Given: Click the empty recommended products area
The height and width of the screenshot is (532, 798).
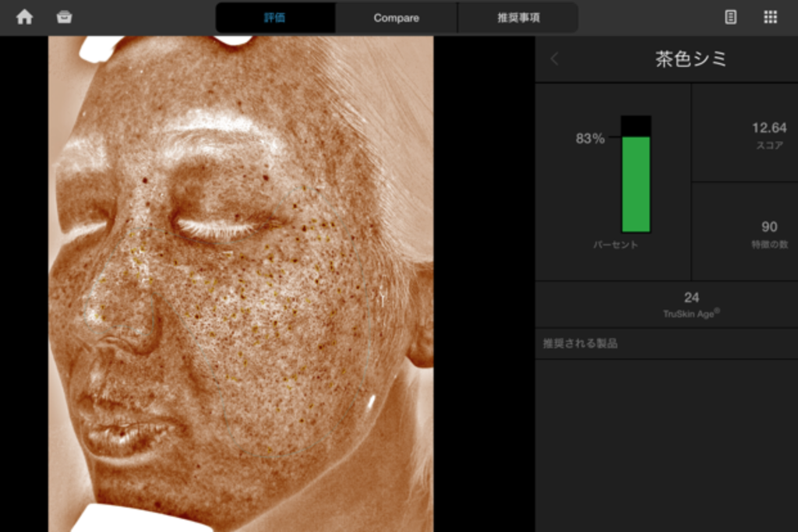Looking at the screenshot, I should tap(666, 444).
